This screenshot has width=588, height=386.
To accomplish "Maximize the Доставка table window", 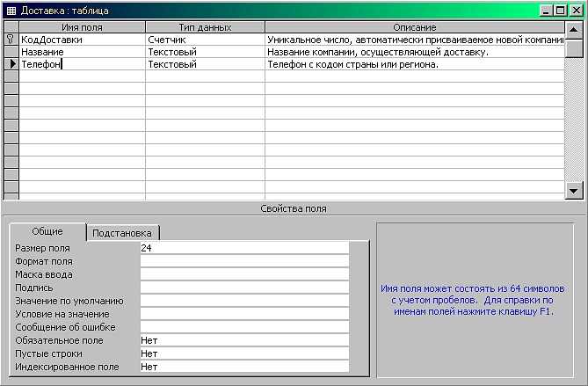I will point(560,11).
